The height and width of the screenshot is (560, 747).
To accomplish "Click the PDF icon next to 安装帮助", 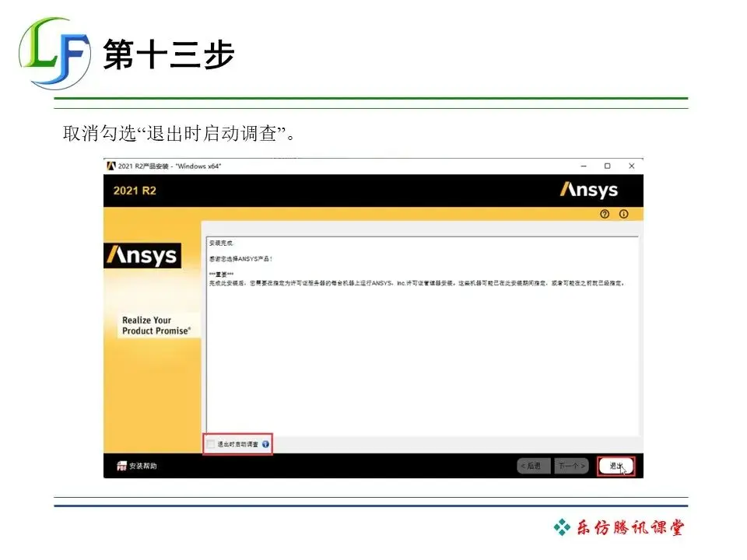I will click(x=122, y=466).
